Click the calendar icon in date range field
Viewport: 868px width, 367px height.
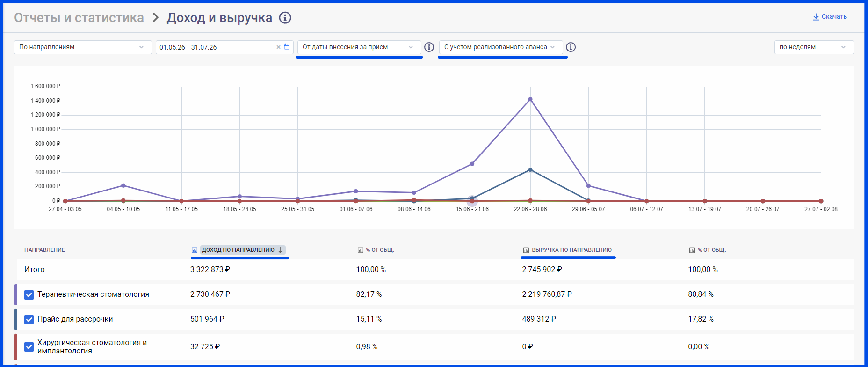point(287,47)
